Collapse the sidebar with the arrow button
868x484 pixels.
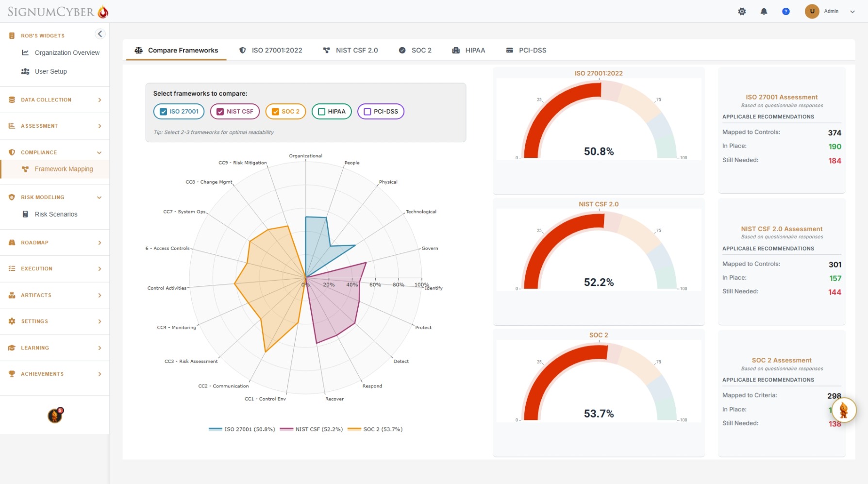[x=100, y=33]
